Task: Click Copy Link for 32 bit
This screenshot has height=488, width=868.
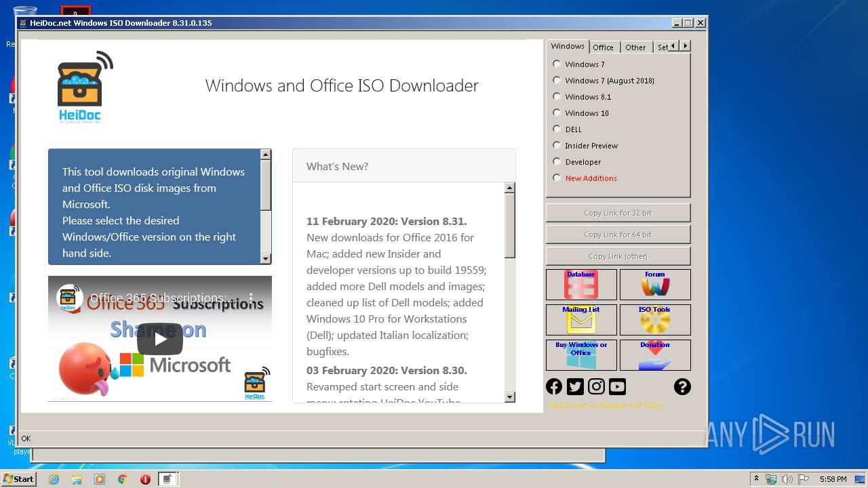Action: [x=618, y=213]
